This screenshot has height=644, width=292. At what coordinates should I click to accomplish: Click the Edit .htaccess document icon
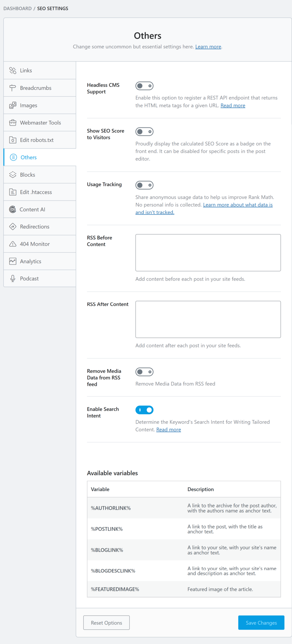click(x=13, y=192)
